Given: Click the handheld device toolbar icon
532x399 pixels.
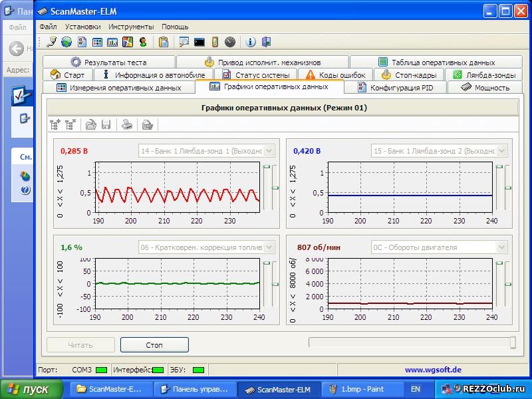Looking at the screenshot, I should (x=215, y=42).
